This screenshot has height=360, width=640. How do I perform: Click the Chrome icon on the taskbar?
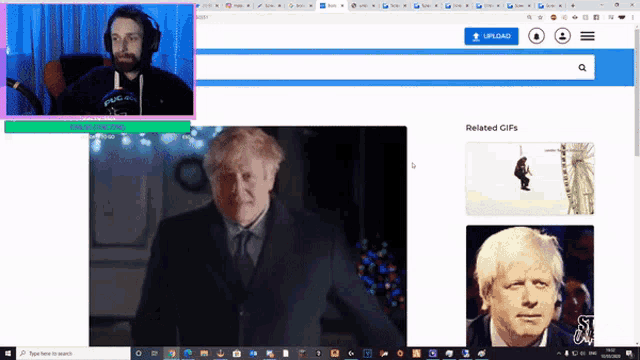pyautogui.click(x=171, y=353)
